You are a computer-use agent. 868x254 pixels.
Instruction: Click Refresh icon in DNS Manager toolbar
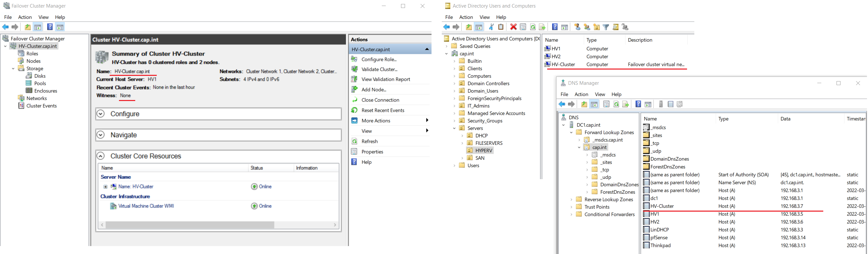click(616, 104)
